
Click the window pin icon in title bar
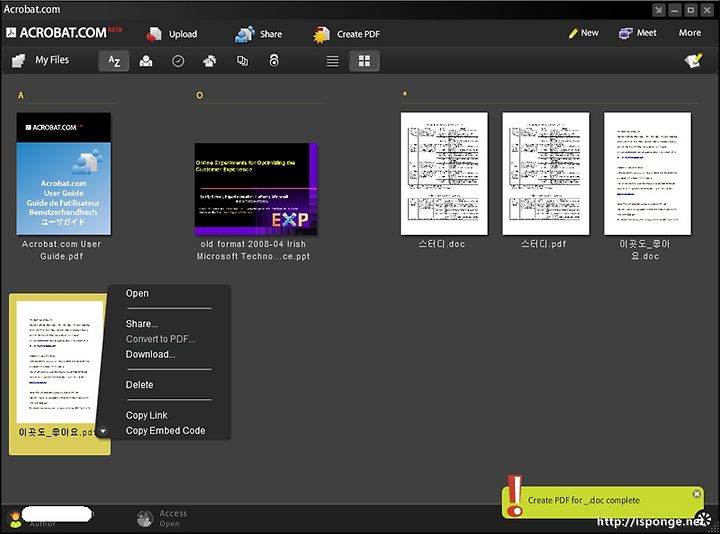coord(659,10)
